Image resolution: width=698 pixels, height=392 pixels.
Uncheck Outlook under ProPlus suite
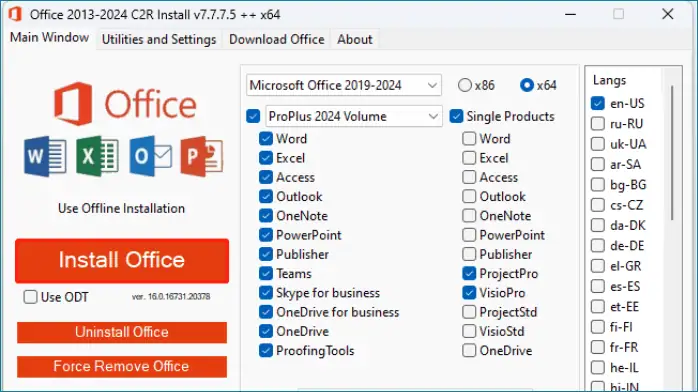[266, 196]
